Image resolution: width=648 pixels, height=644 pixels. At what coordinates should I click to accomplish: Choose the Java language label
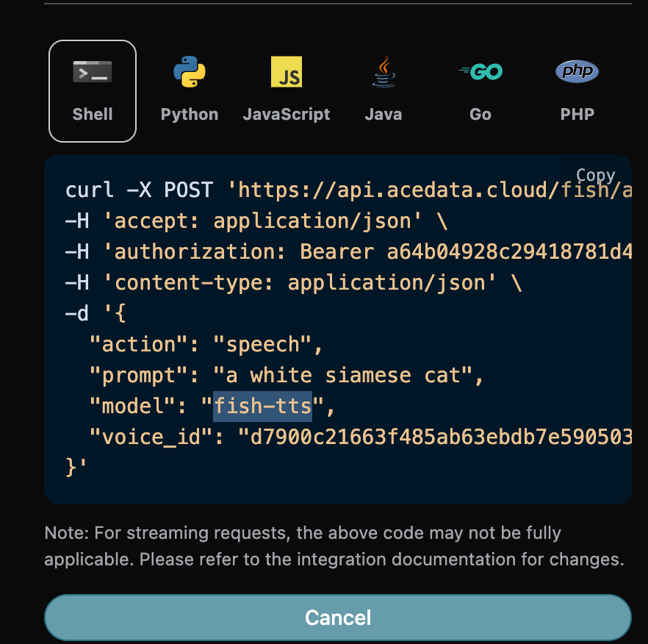[x=384, y=114]
